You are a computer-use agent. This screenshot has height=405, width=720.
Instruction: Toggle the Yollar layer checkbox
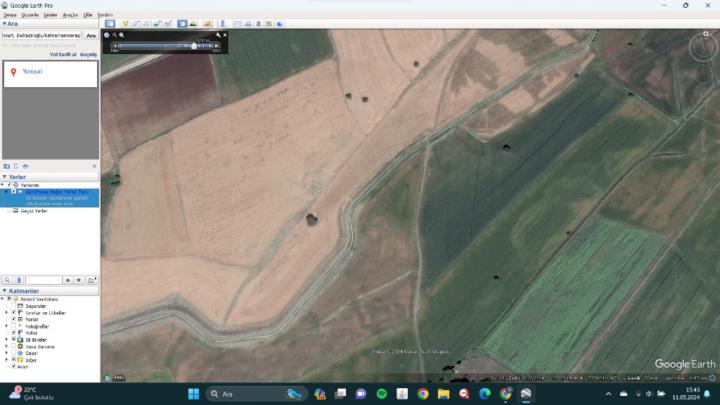(x=14, y=332)
